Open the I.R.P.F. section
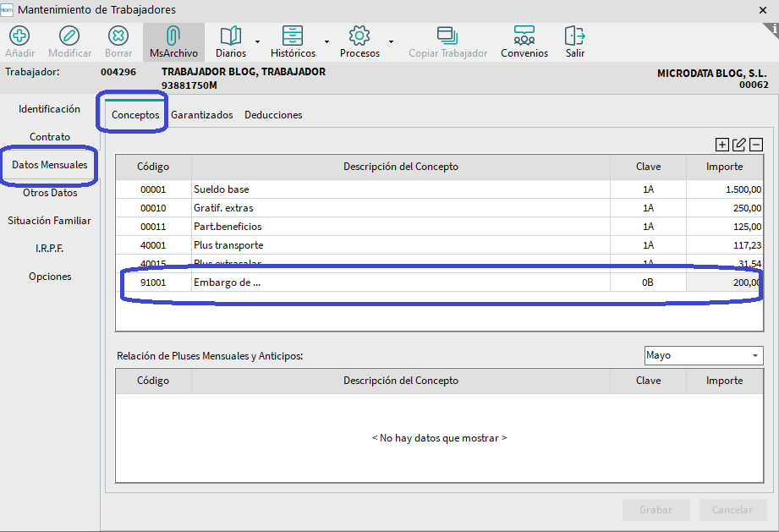The image size is (779, 532). pyautogui.click(x=49, y=249)
